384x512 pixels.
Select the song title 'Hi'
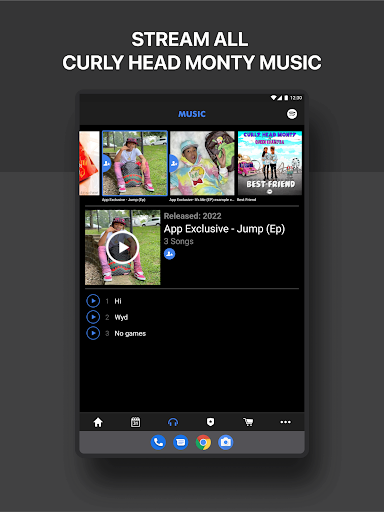(x=118, y=301)
